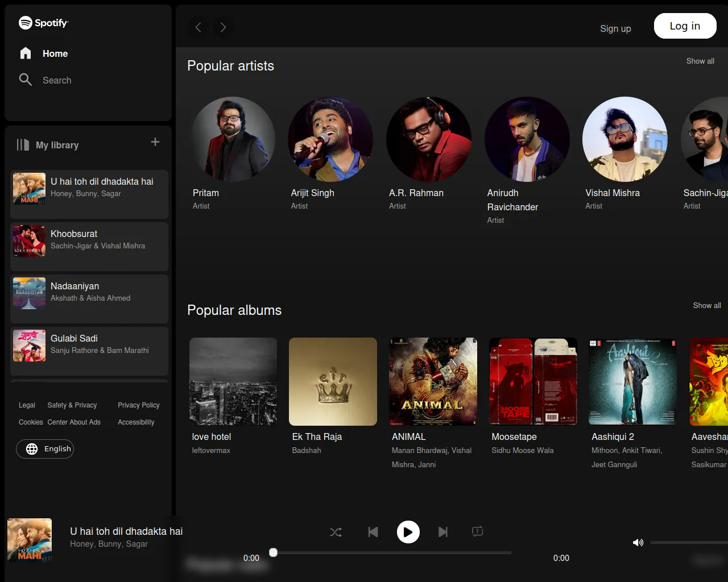Viewport: 728px width, 582px height.
Task: Select the Search menu label
Action: click(57, 80)
